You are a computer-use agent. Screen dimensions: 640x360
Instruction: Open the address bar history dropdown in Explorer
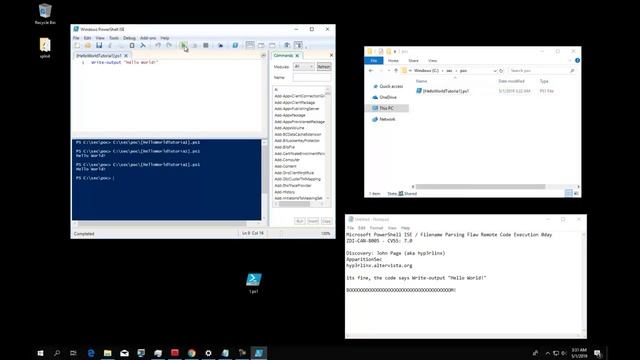point(495,71)
